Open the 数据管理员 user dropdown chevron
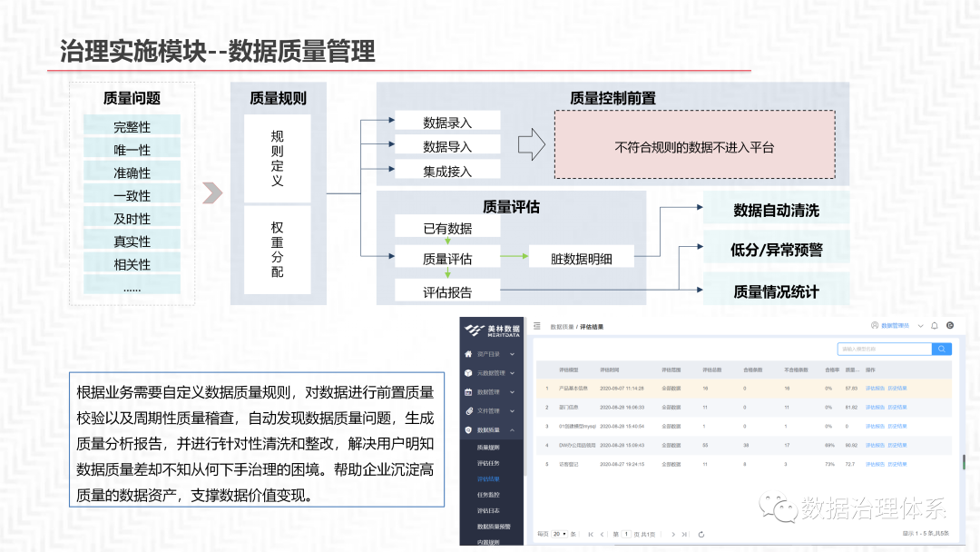The height and width of the screenshot is (552, 980). 919,327
